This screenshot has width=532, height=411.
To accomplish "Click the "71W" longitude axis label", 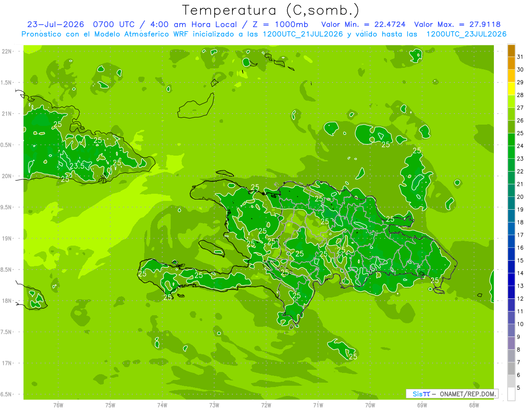I will (318, 405).
